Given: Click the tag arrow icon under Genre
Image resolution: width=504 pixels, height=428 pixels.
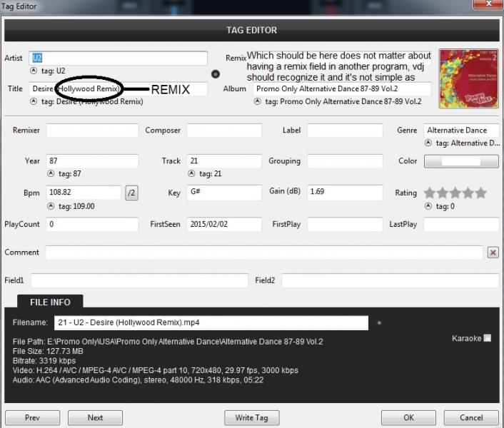Looking at the screenshot, I should click(x=428, y=143).
